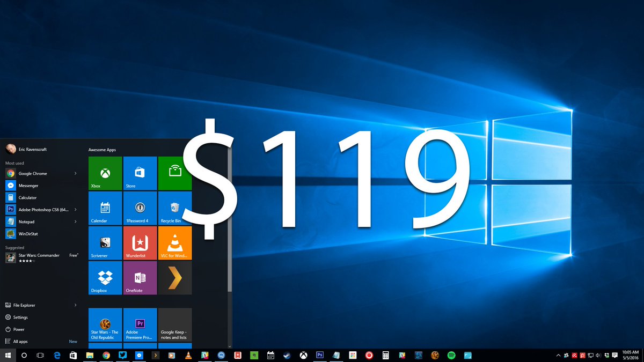Show hidden icons in the system tray

click(558, 355)
